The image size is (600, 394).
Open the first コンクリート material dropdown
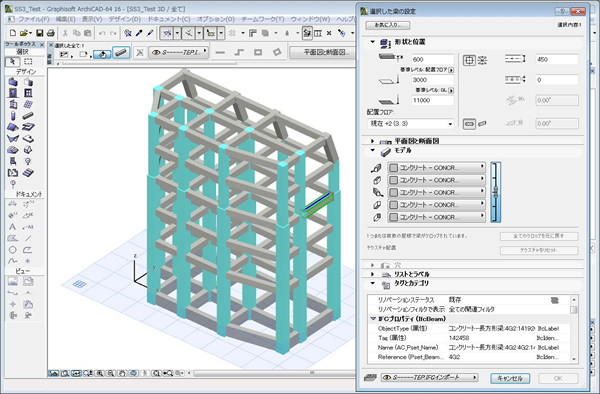[x=437, y=168]
